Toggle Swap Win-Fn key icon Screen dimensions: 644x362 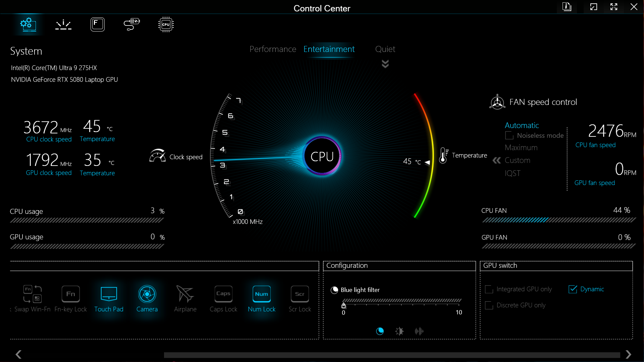(33, 294)
